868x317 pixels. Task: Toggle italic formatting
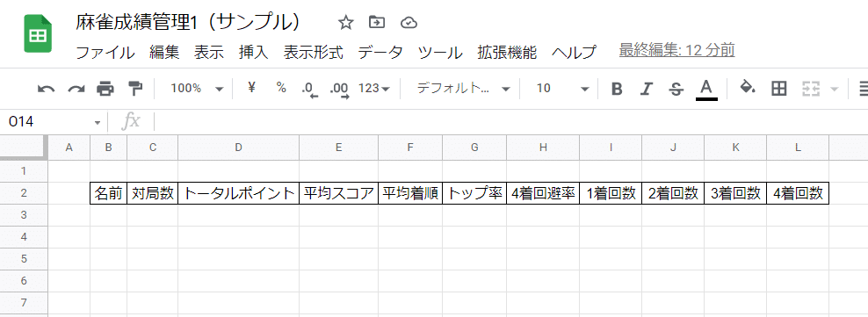tap(646, 89)
